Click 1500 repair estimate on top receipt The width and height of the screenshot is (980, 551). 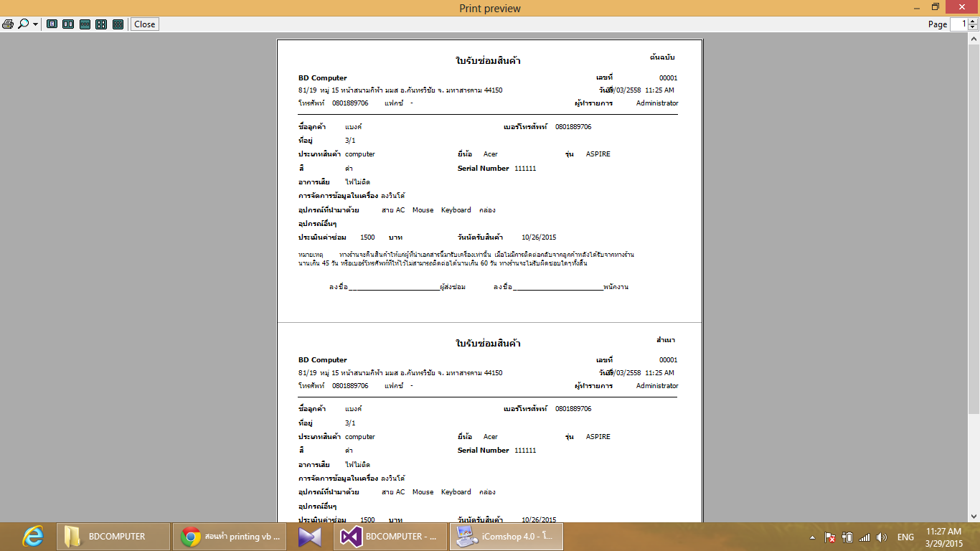[x=367, y=237]
